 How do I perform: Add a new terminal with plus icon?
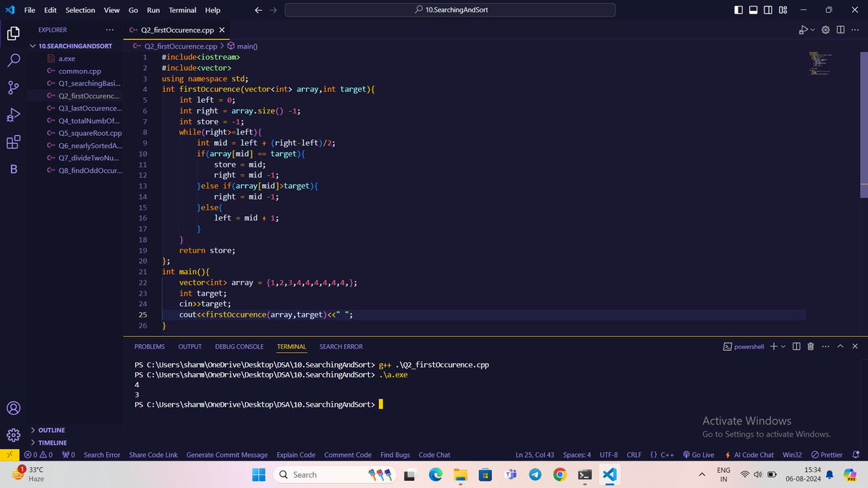point(773,346)
